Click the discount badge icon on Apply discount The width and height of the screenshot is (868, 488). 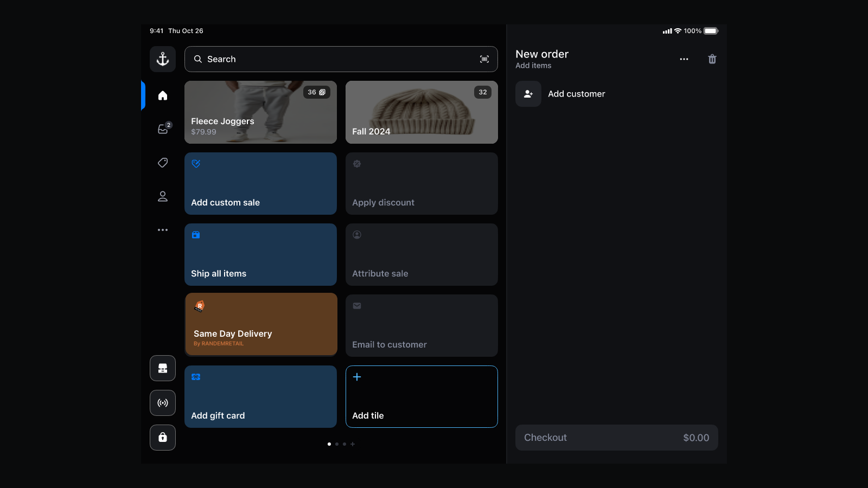pyautogui.click(x=357, y=164)
